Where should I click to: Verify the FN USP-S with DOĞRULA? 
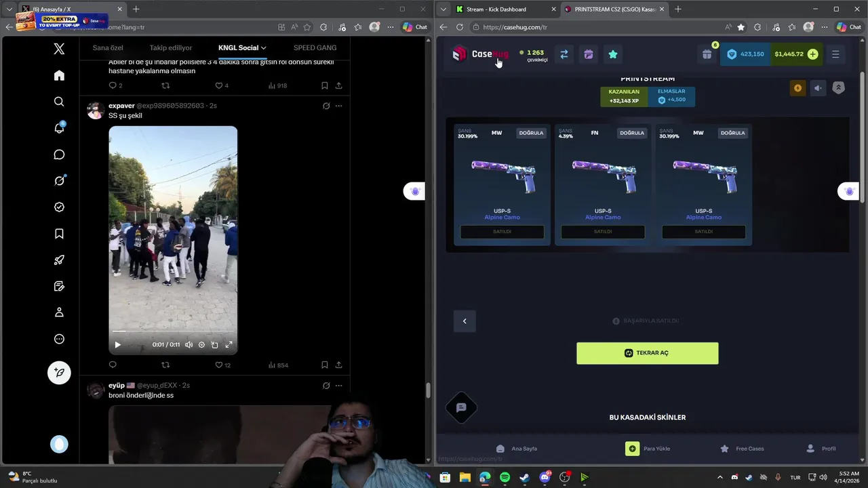pos(632,133)
